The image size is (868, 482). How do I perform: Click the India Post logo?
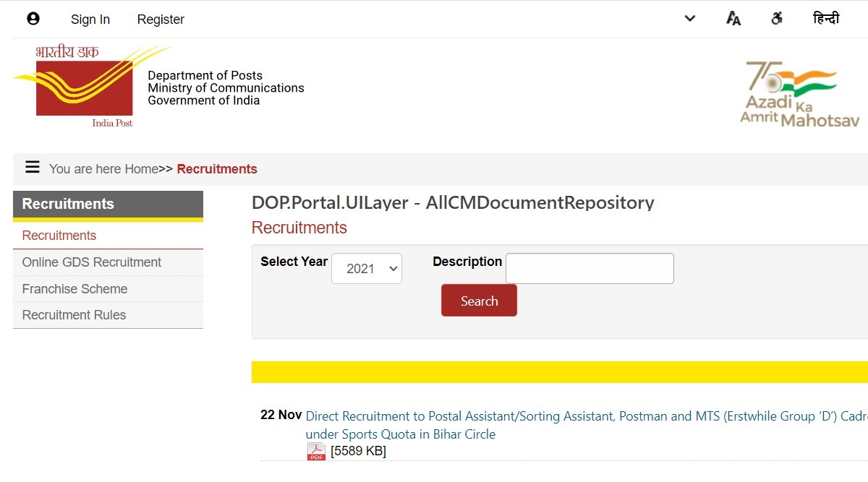point(85,87)
